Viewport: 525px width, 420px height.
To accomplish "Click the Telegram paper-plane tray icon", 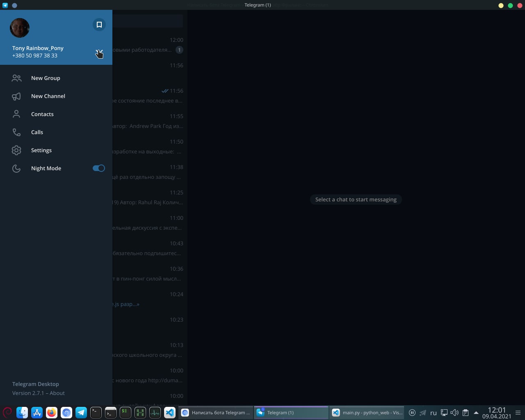I will (422, 413).
